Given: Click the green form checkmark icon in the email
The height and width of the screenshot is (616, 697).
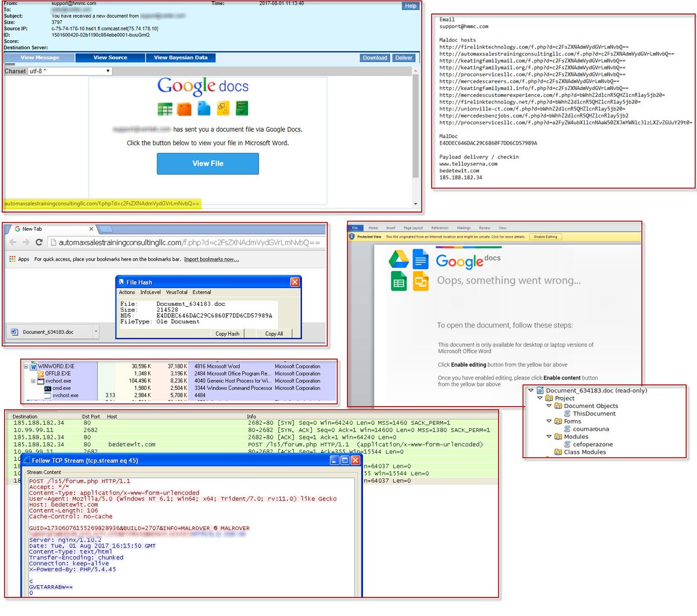Looking at the screenshot, I should pos(242,108).
